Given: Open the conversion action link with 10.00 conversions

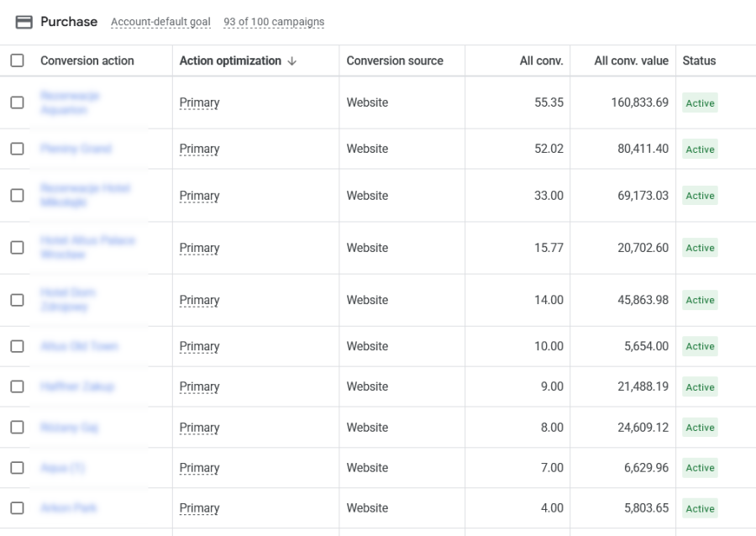Looking at the screenshot, I should coord(79,346).
